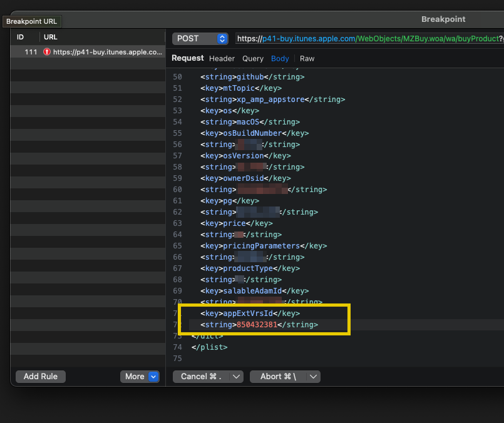Click the salableAdamId key line
The image size is (504, 423).
coord(255,291)
